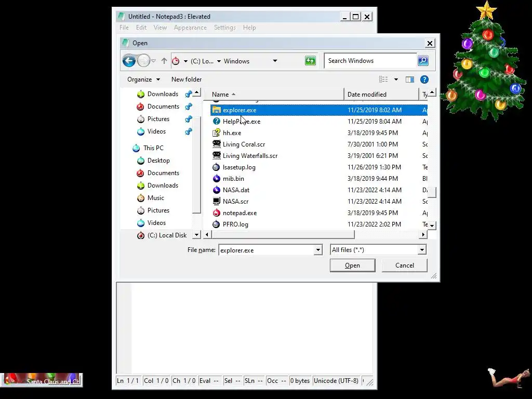Screen dimensions: 532x399
Task: Click the 0 bytes status entry
Action: [300, 381]
